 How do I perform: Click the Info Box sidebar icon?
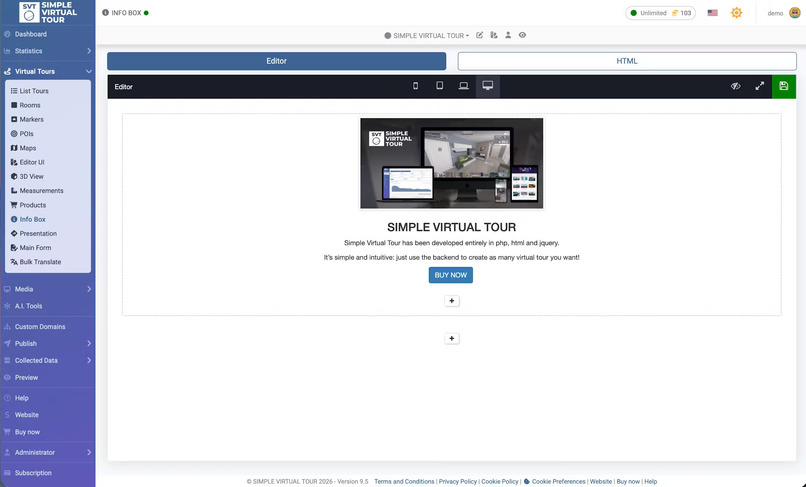[14, 219]
